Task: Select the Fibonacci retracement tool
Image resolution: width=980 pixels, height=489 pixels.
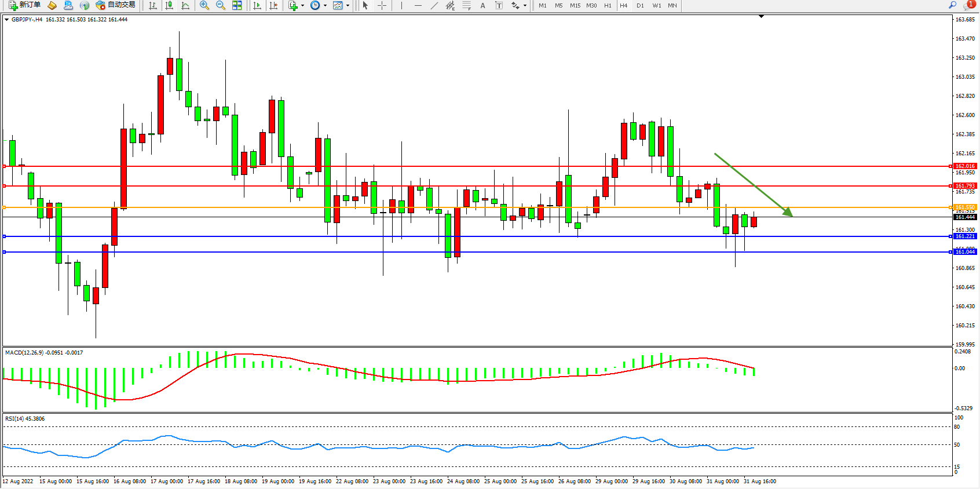Action: point(466,5)
